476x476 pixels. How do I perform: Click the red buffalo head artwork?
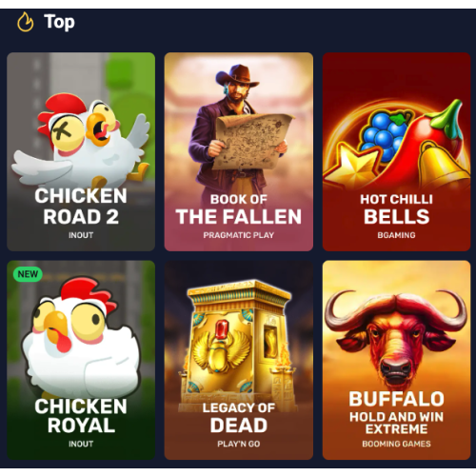(396, 336)
